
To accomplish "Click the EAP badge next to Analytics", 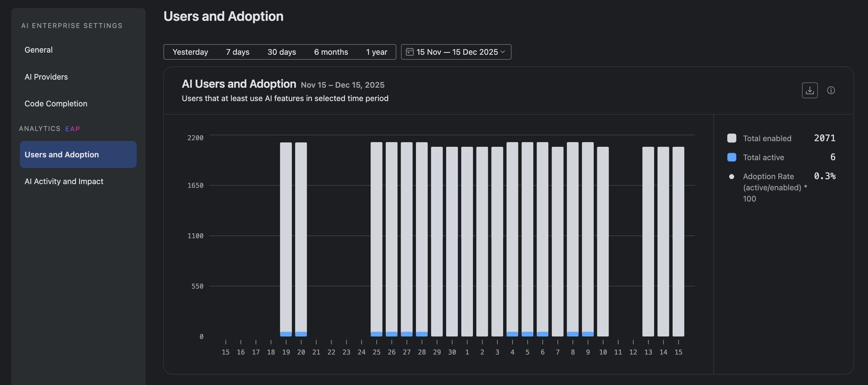I will 73,129.
